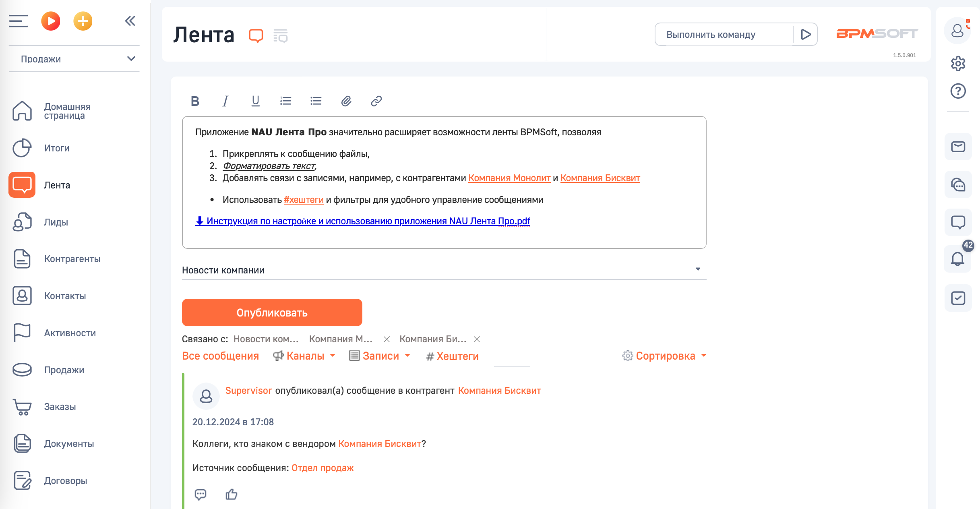This screenshot has height=509, width=980.
Task: Click the Выполнить команду input field
Action: click(724, 35)
